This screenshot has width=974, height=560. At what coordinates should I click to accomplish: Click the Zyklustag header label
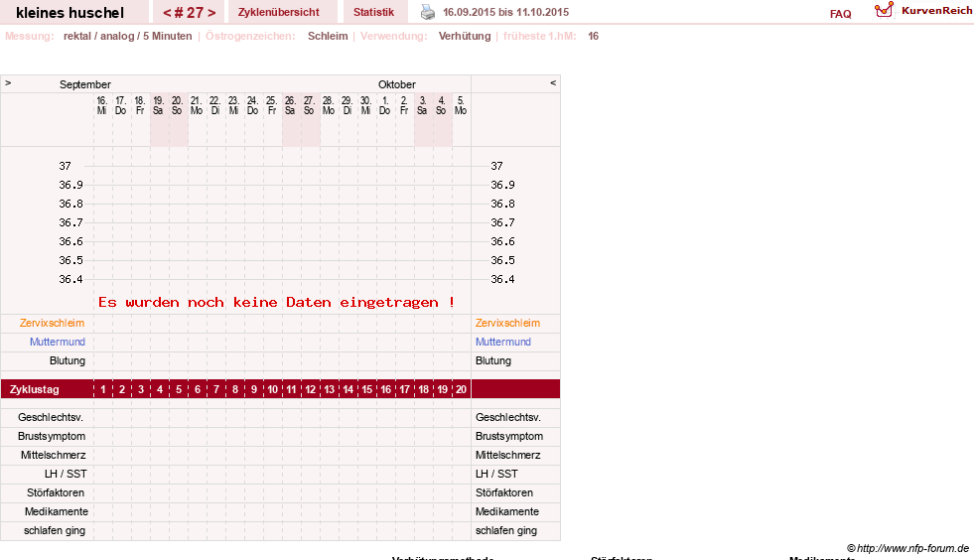(x=34, y=389)
